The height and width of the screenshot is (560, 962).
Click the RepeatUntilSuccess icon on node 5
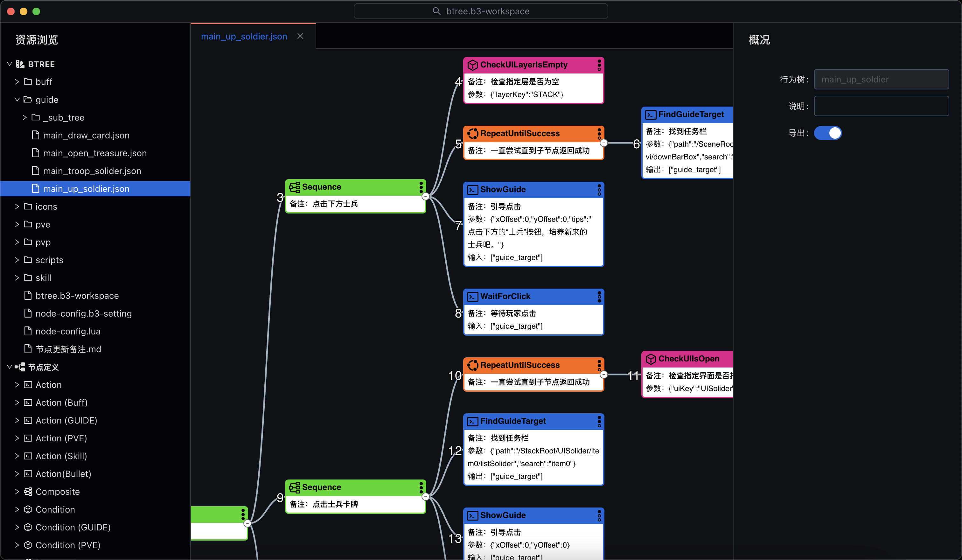[473, 134]
